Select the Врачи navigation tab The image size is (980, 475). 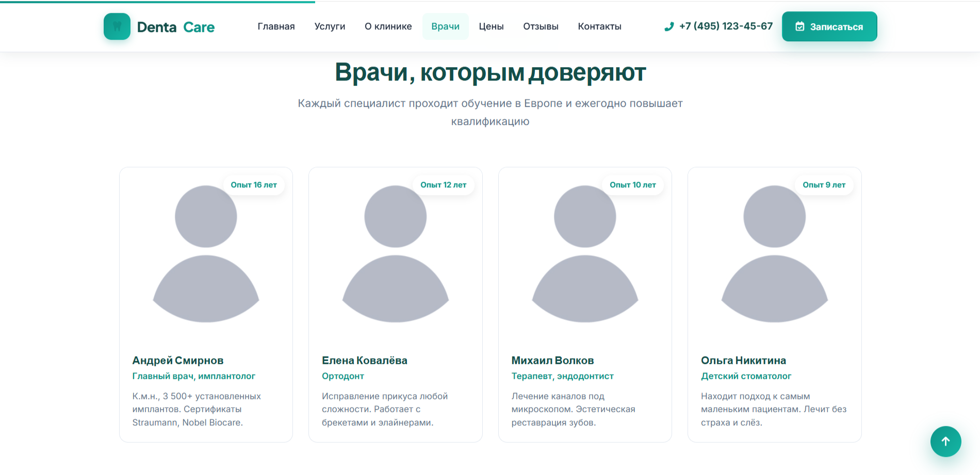(x=446, y=26)
